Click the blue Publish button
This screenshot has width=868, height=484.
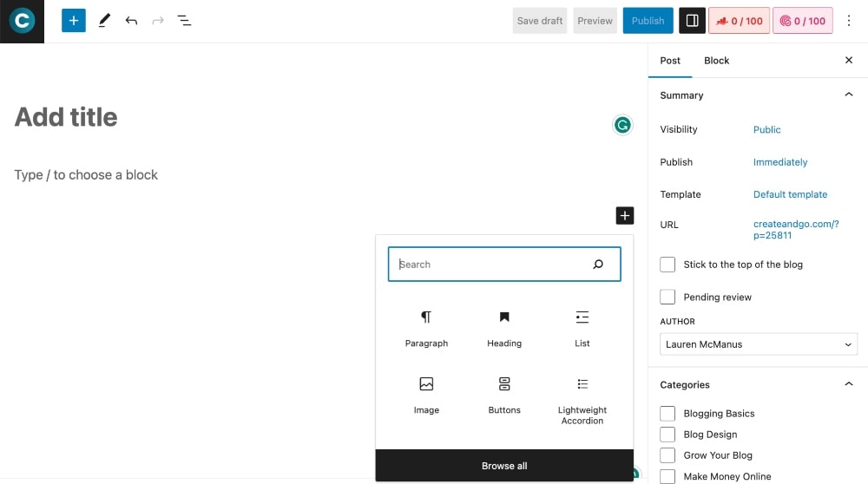[x=648, y=21]
